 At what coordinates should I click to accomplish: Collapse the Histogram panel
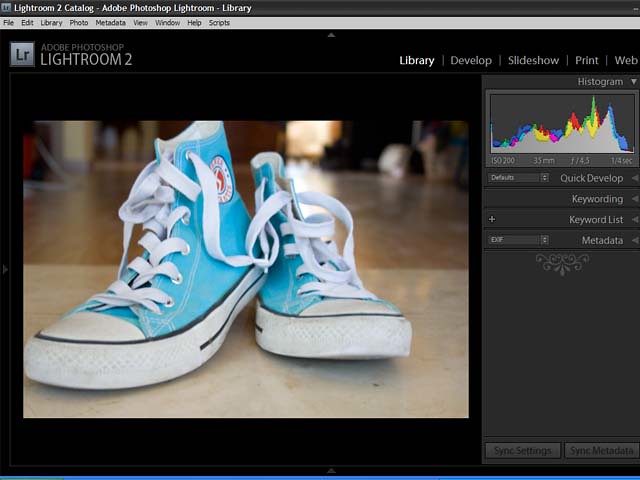[x=633, y=82]
